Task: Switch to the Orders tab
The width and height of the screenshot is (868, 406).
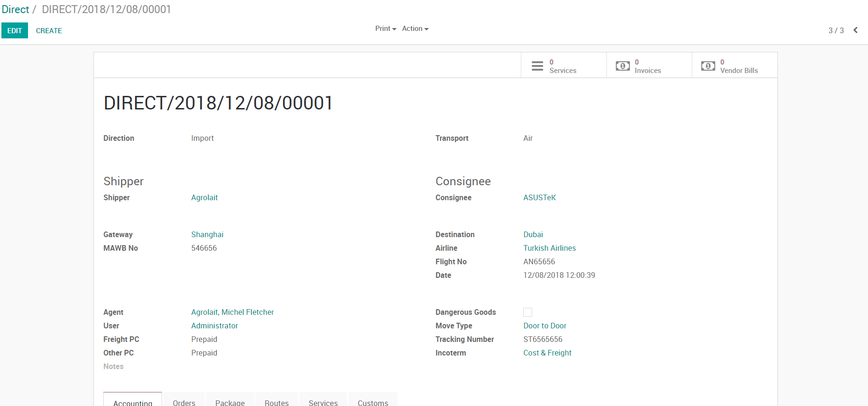Action: pyautogui.click(x=184, y=402)
